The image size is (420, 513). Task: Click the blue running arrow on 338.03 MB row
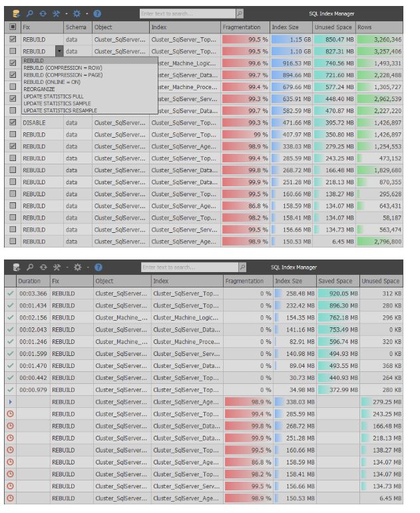pos(11,402)
